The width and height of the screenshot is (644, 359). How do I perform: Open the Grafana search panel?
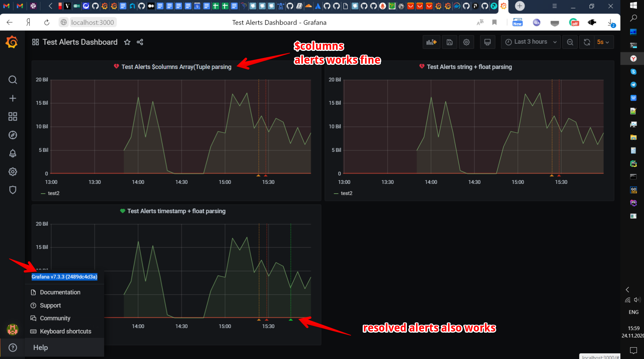click(x=12, y=80)
